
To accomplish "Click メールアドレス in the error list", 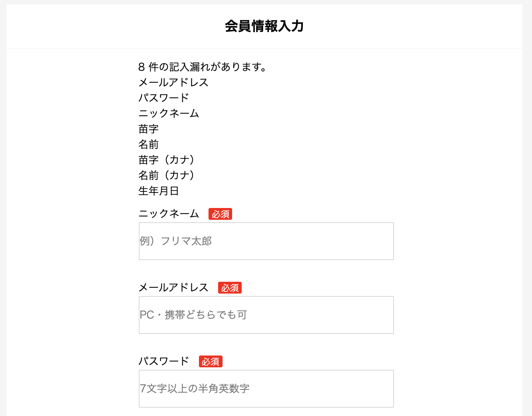I will coord(174,83).
